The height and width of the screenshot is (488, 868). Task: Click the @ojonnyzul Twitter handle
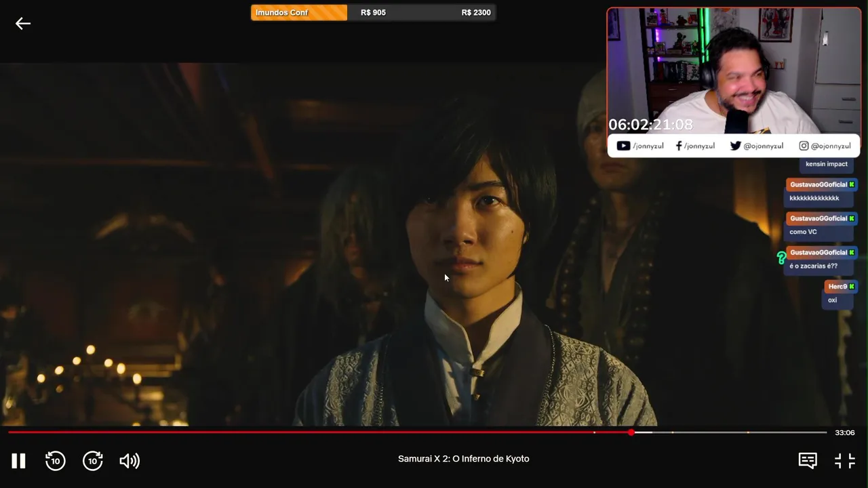click(763, 146)
